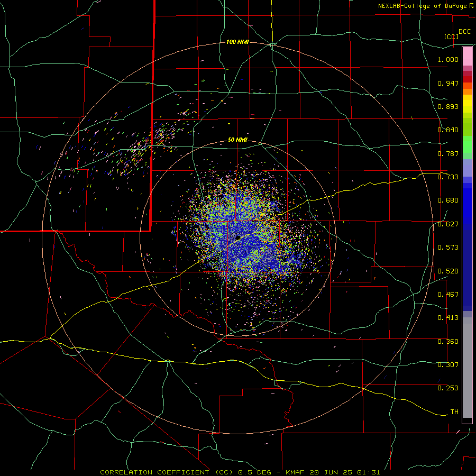This screenshot has width=476, height=476.
Task: Click the 0.893 scale value
Action: tap(448, 106)
